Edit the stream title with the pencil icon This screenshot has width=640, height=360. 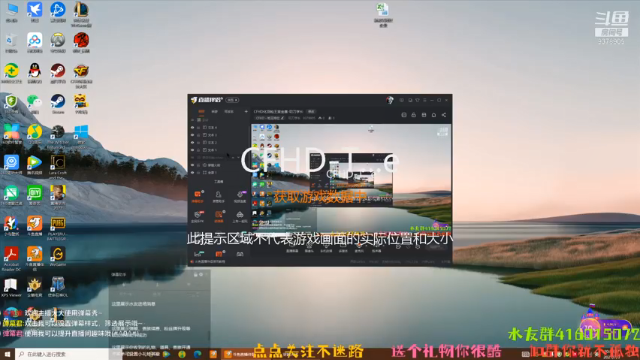coord(282,118)
